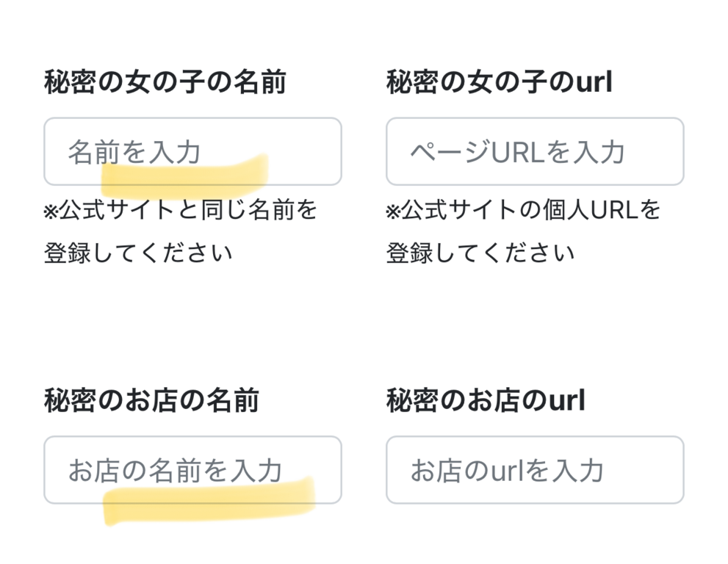This screenshot has height=564, width=728.
Task: Tap the お店の名前を入力 placeholder text
Action: pos(175,470)
